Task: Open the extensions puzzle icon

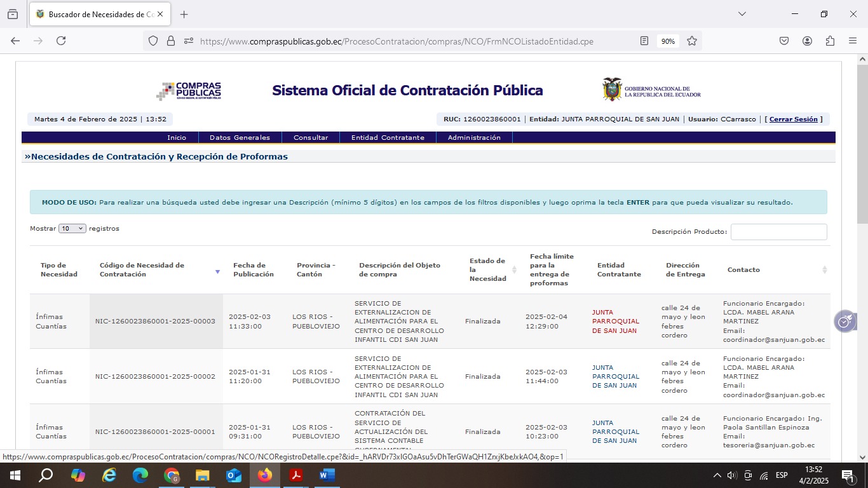Action: point(830,41)
